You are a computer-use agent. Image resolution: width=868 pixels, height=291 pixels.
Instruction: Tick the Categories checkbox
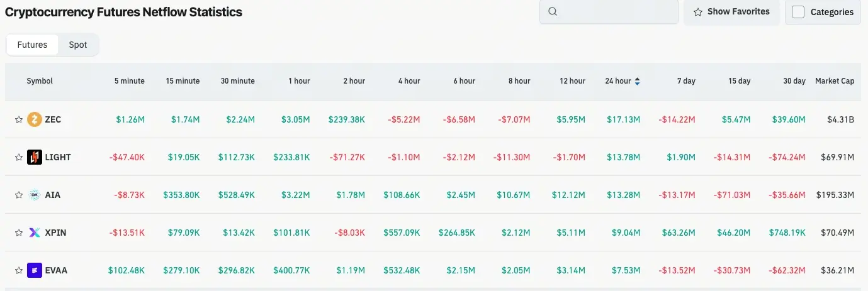click(798, 12)
